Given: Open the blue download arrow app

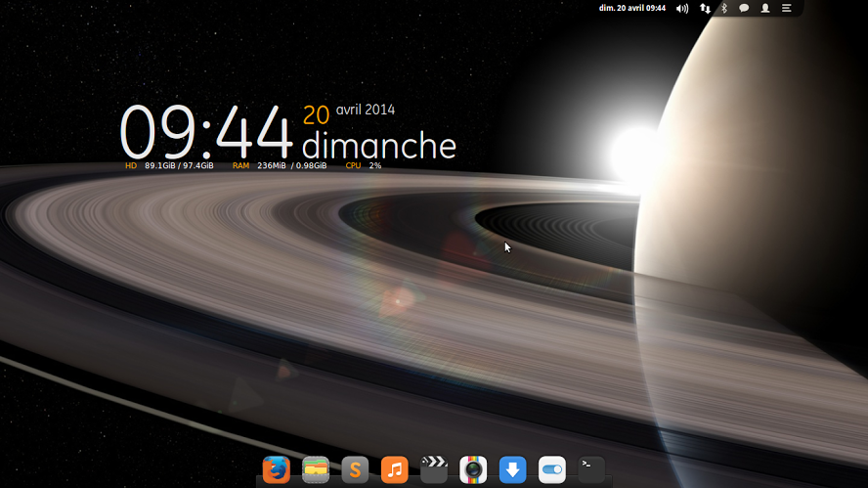Looking at the screenshot, I should tap(512, 469).
